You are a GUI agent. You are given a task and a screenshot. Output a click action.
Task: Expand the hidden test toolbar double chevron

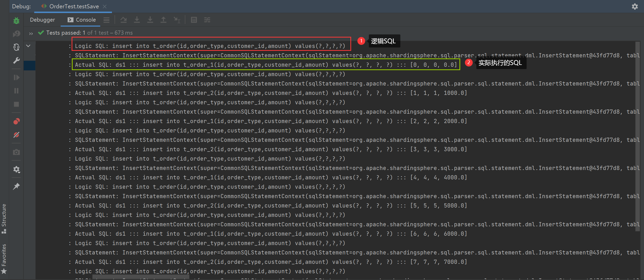coord(31,33)
